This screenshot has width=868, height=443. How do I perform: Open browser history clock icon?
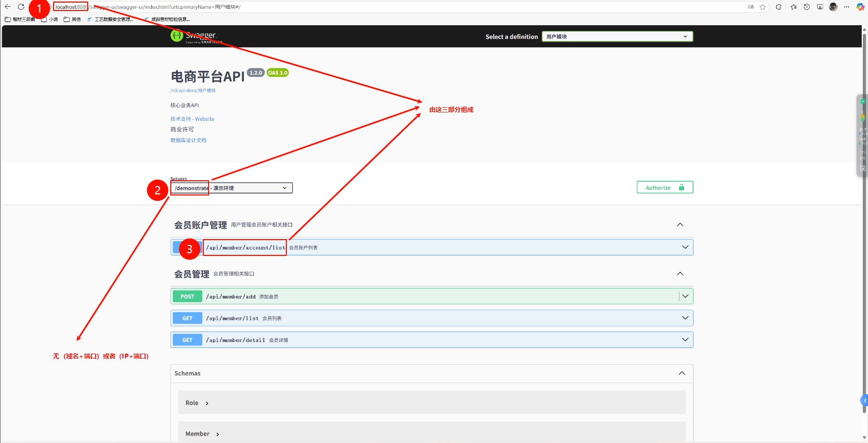[807, 7]
